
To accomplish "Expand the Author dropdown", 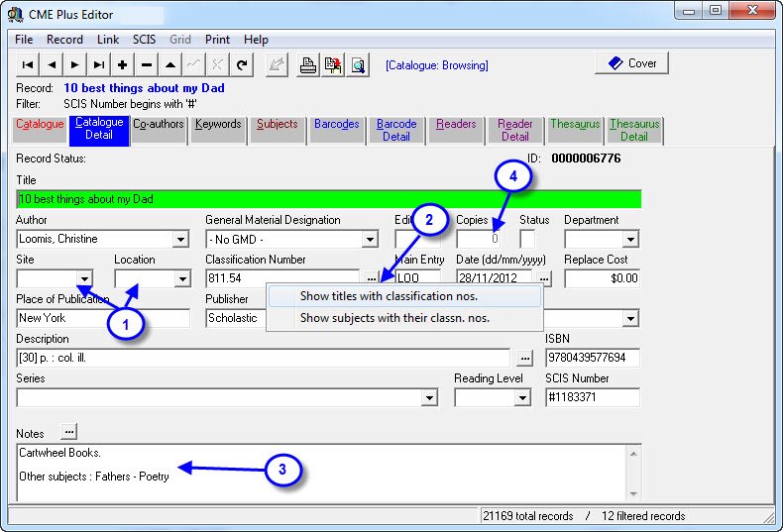I will pos(180,239).
